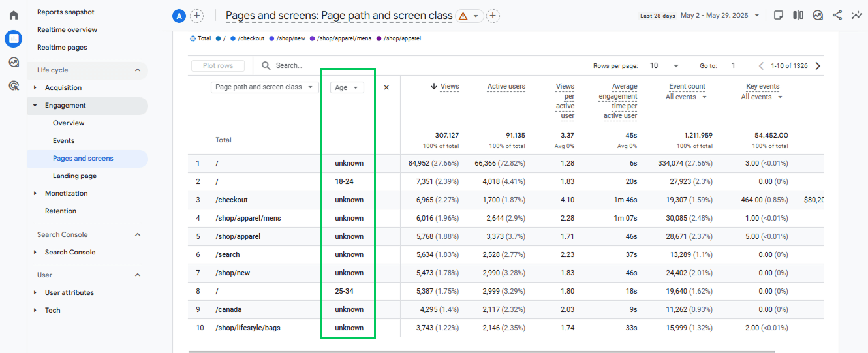Open the Advertising icon in left rail

point(13,85)
